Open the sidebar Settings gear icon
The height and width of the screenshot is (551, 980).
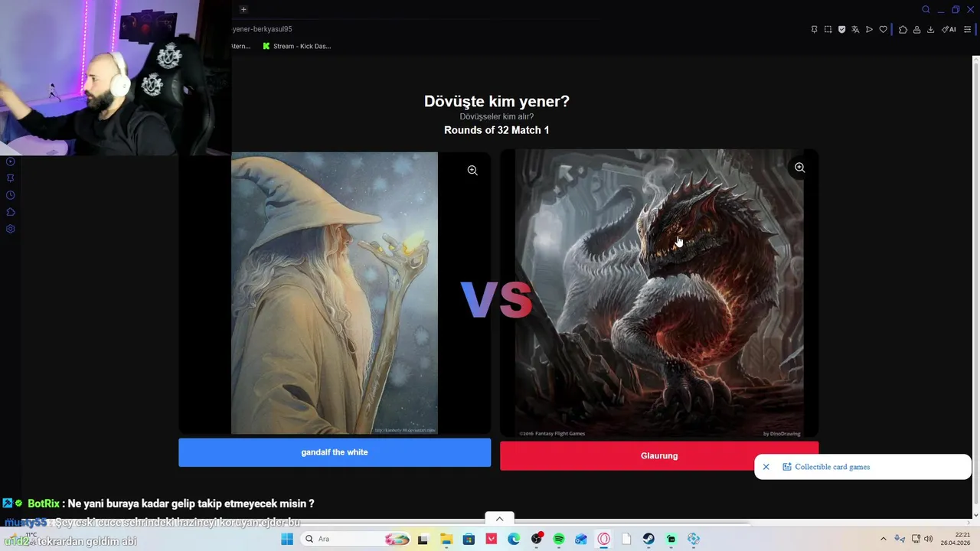(11, 229)
